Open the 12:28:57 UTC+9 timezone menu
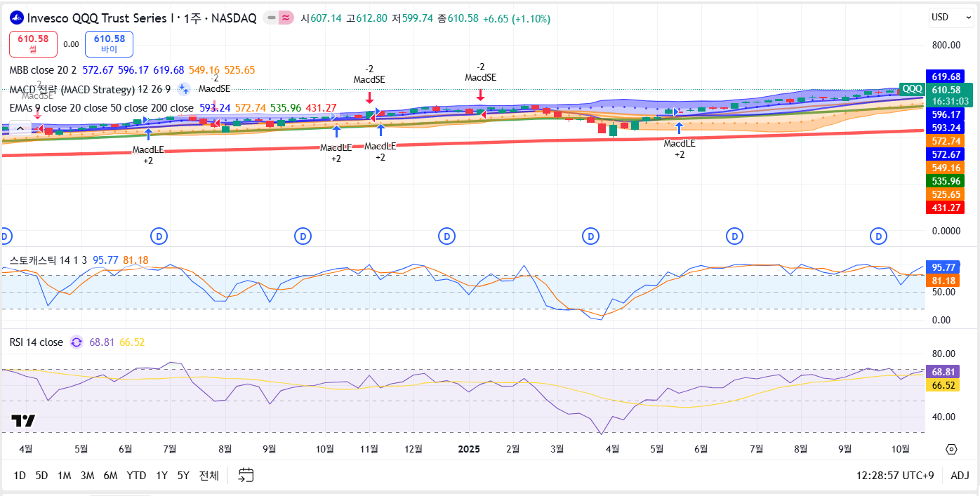 coord(895,475)
